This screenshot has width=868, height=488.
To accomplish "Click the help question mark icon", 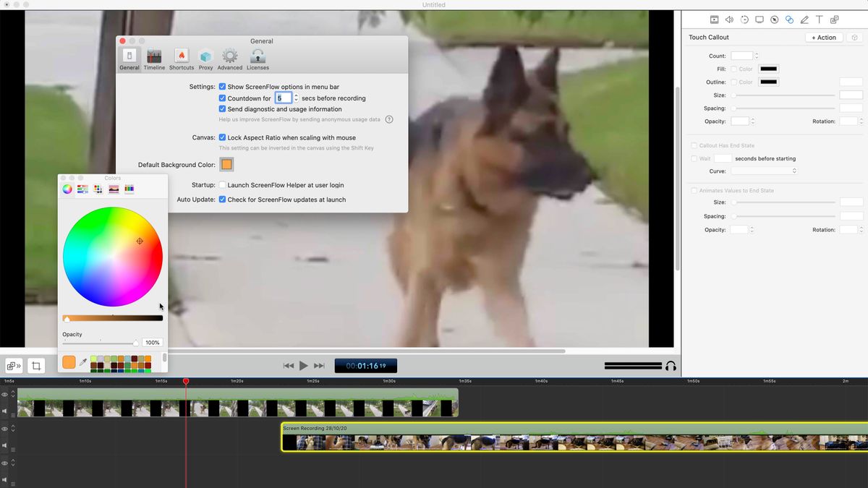I will click(389, 119).
